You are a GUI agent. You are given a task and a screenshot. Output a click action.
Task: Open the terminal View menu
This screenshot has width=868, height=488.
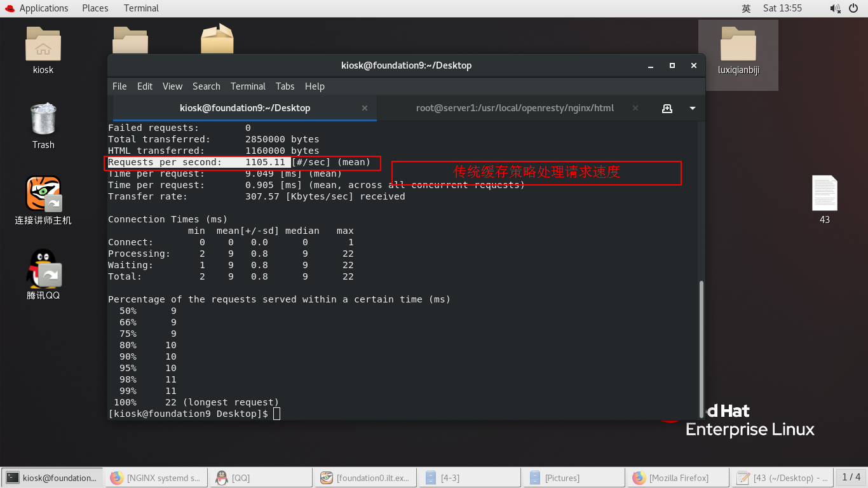click(x=172, y=86)
